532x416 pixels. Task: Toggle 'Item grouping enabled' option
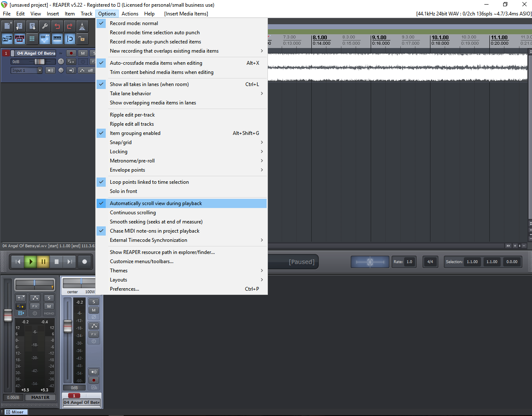181,133
